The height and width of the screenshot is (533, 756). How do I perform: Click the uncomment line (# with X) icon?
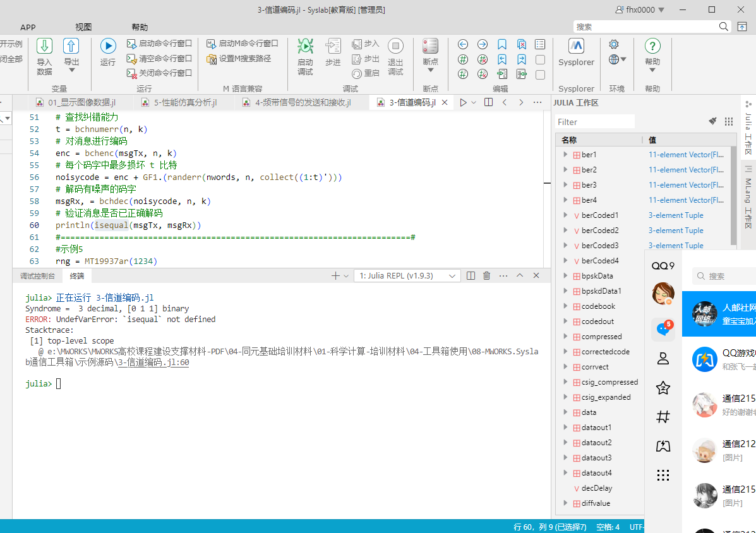[x=482, y=59]
